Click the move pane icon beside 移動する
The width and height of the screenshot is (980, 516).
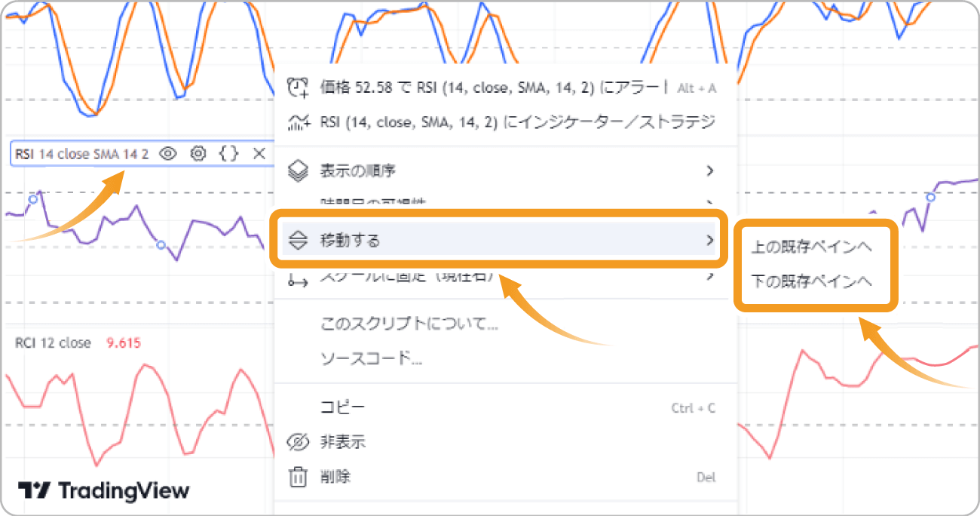coord(299,241)
